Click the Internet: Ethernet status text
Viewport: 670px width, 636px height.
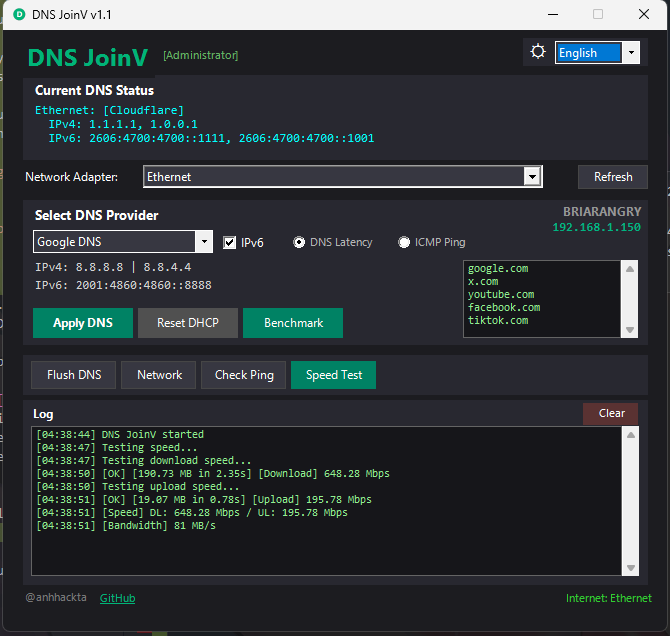[608, 598]
